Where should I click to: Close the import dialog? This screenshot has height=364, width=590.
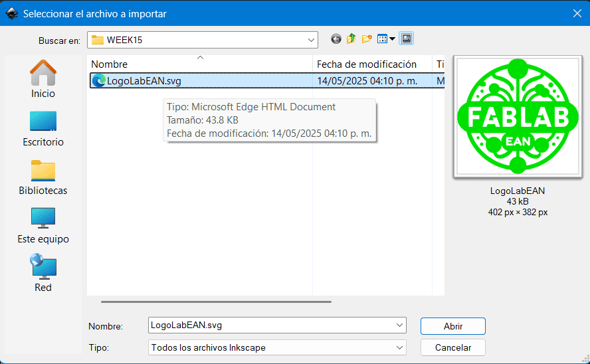577,13
